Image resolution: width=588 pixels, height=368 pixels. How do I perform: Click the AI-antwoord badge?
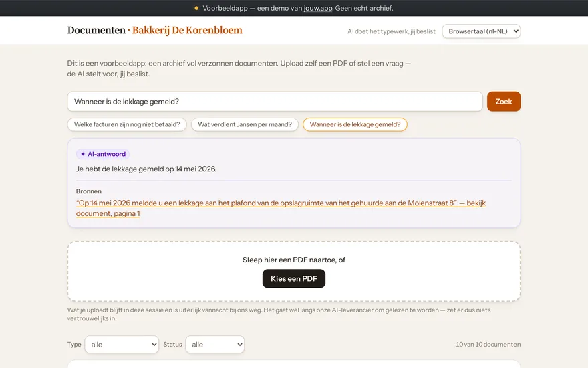pos(103,154)
